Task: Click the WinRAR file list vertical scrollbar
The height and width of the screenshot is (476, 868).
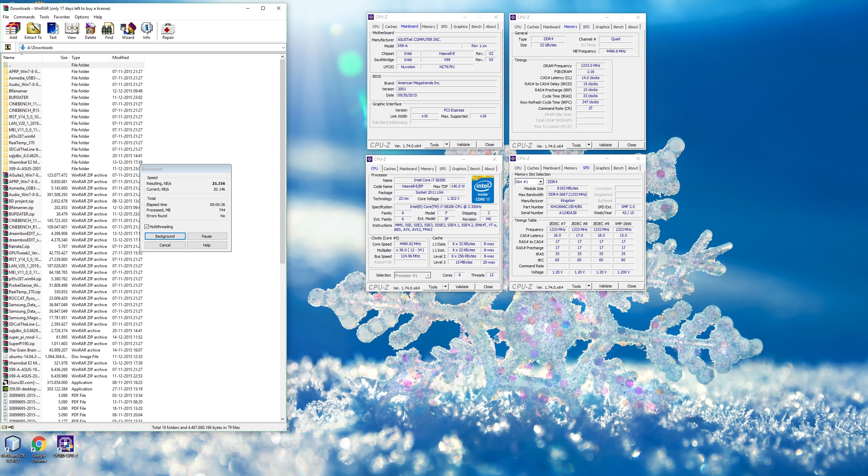Action: pyautogui.click(x=282, y=162)
